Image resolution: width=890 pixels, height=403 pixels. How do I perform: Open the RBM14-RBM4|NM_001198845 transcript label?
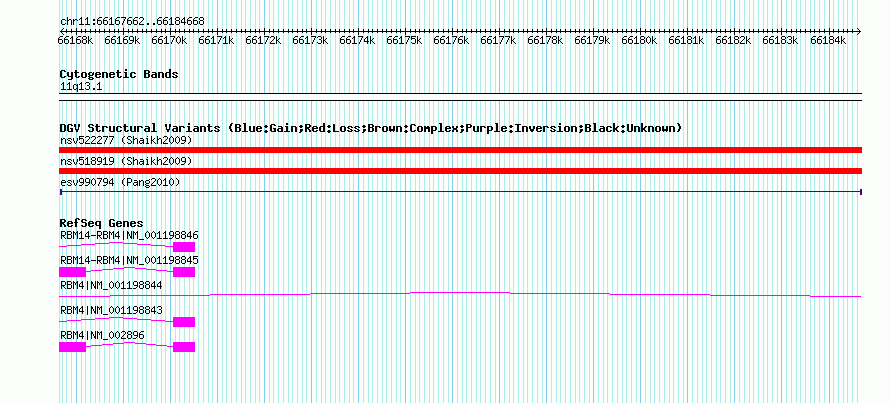(129, 260)
